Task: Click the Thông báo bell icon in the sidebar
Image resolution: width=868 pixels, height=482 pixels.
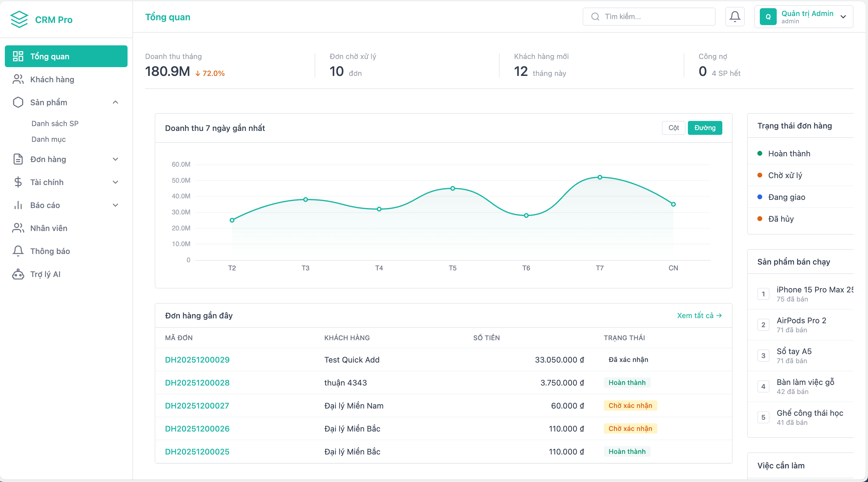Action: (18, 251)
